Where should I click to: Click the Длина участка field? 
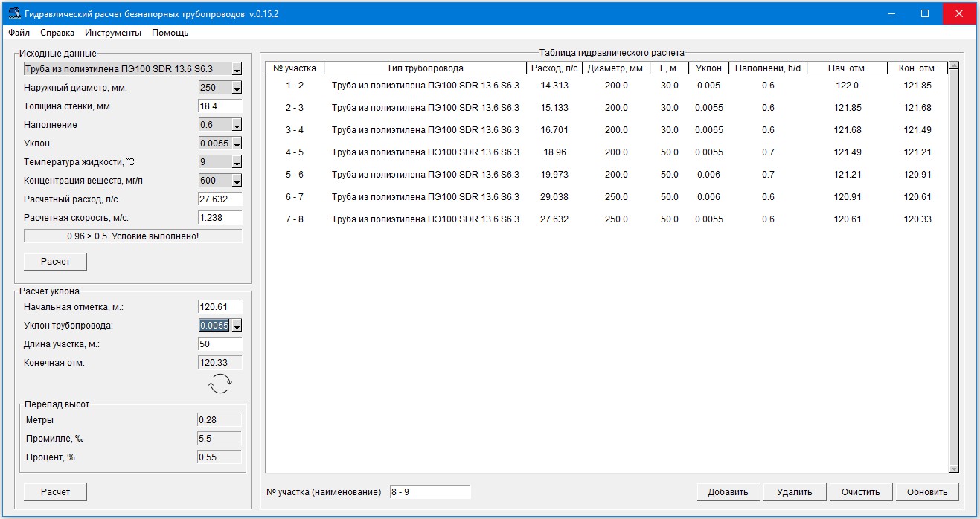220,344
